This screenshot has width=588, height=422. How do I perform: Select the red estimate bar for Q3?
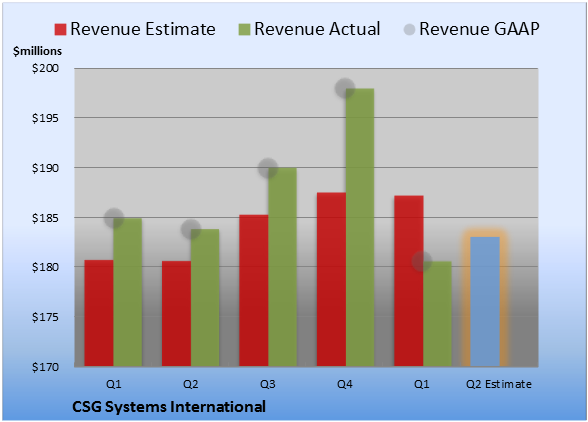point(254,290)
